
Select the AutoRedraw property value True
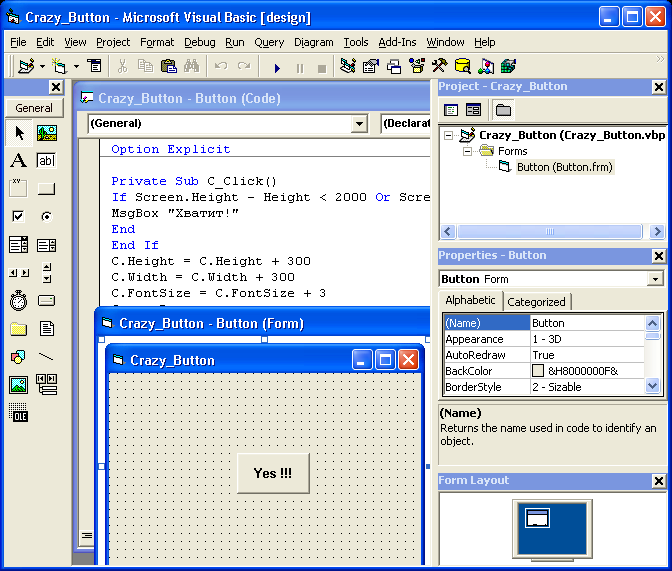click(x=587, y=355)
